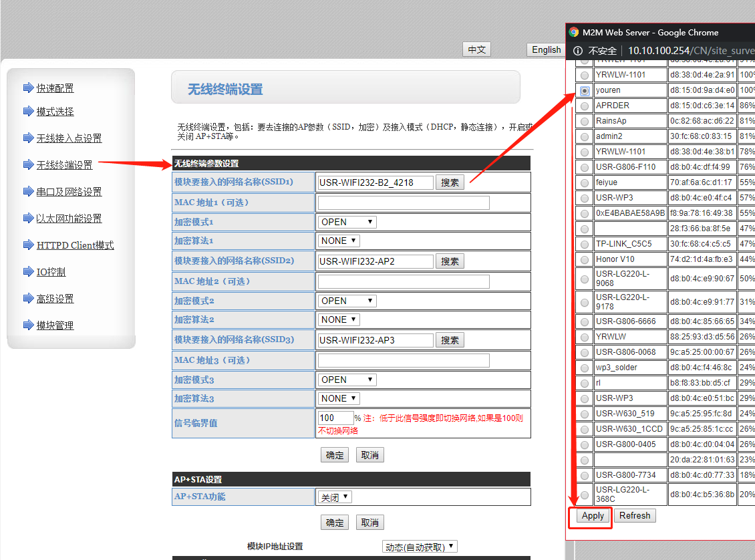This screenshot has width=755, height=560.
Task: Switch language to 中文
Action: (x=476, y=49)
